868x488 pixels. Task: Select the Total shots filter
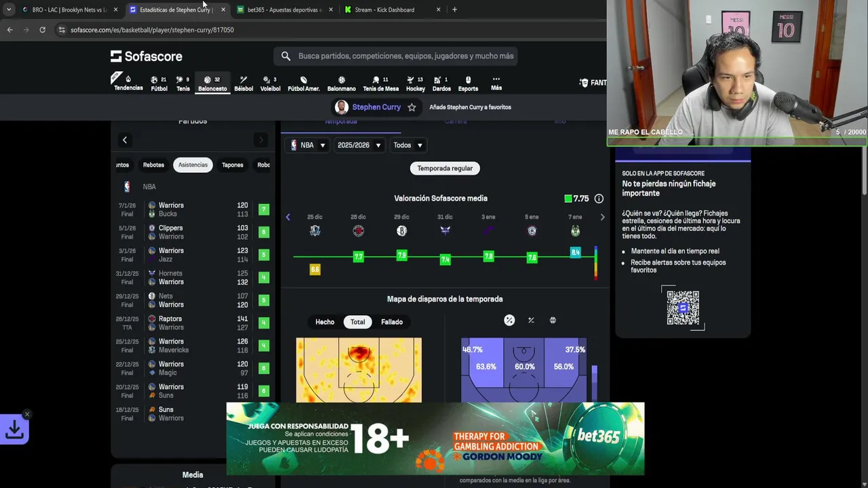357,322
